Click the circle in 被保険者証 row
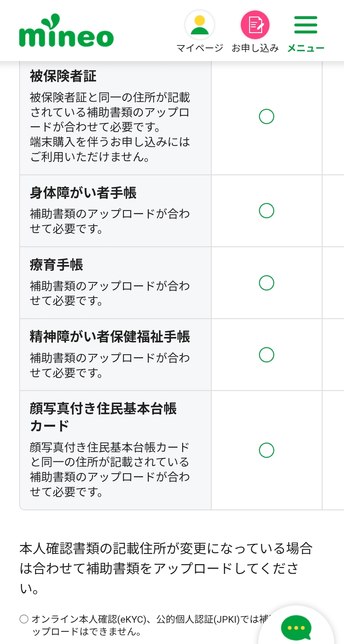Image resolution: width=344 pixels, height=644 pixels. (x=267, y=116)
